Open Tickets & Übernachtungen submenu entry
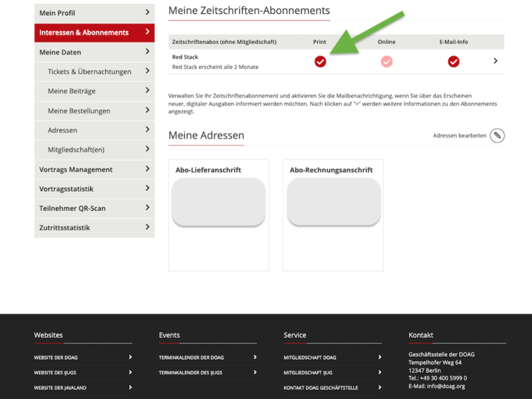This screenshot has width=532, height=399. click(x=89, y=72)
